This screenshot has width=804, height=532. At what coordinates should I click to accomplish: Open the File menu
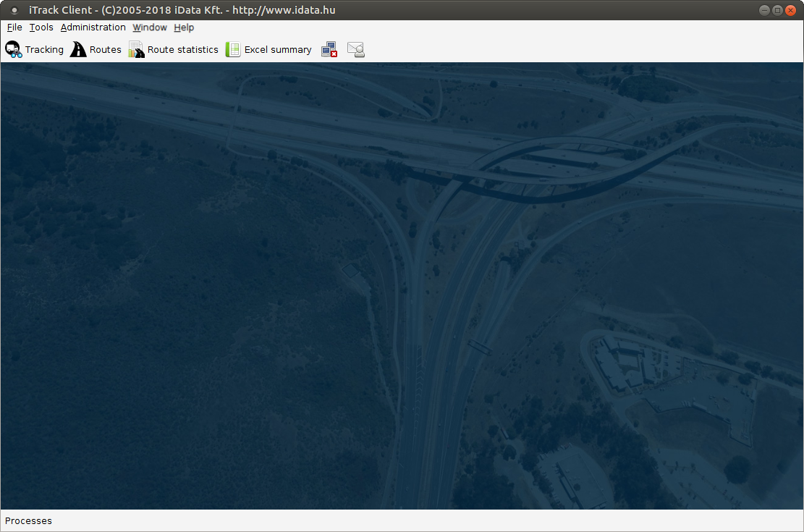14,28
